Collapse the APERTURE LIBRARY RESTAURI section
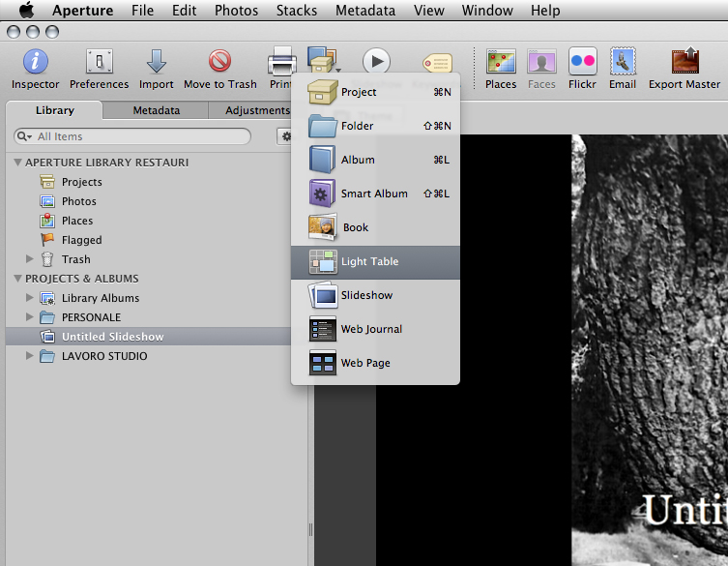The image size is (728, 566). (x=17, y=163)
